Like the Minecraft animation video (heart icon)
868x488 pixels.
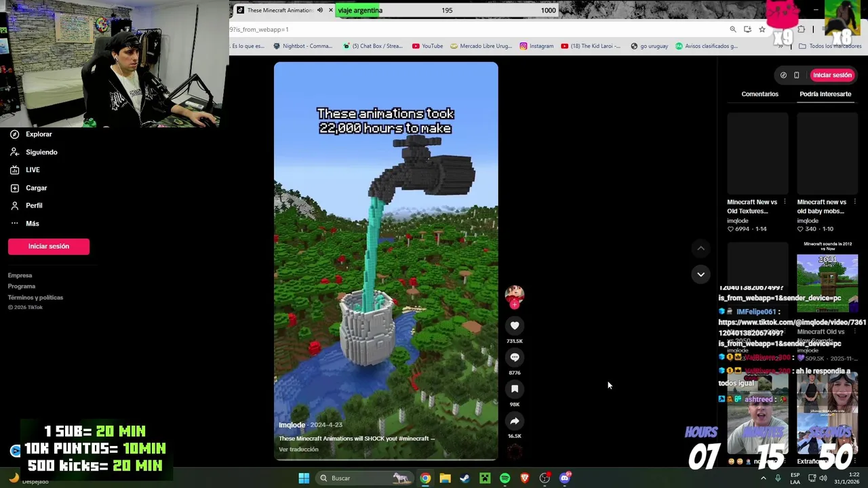tap(515, 326)
